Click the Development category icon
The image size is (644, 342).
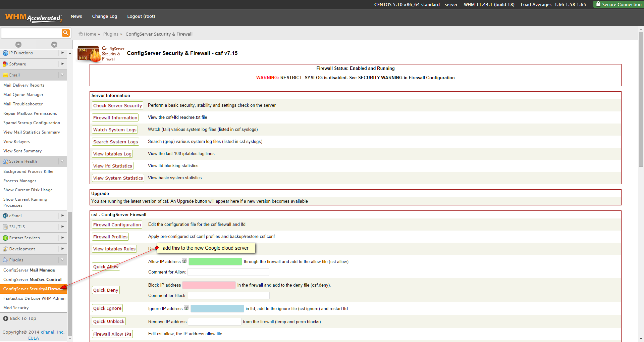(x=5, y=249)
